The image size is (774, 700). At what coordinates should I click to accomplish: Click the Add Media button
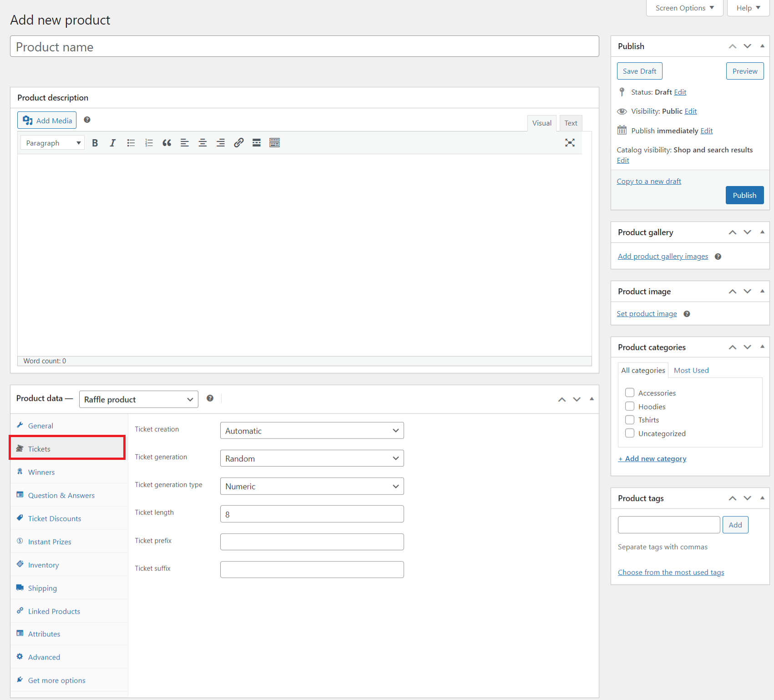pos(47,121)
